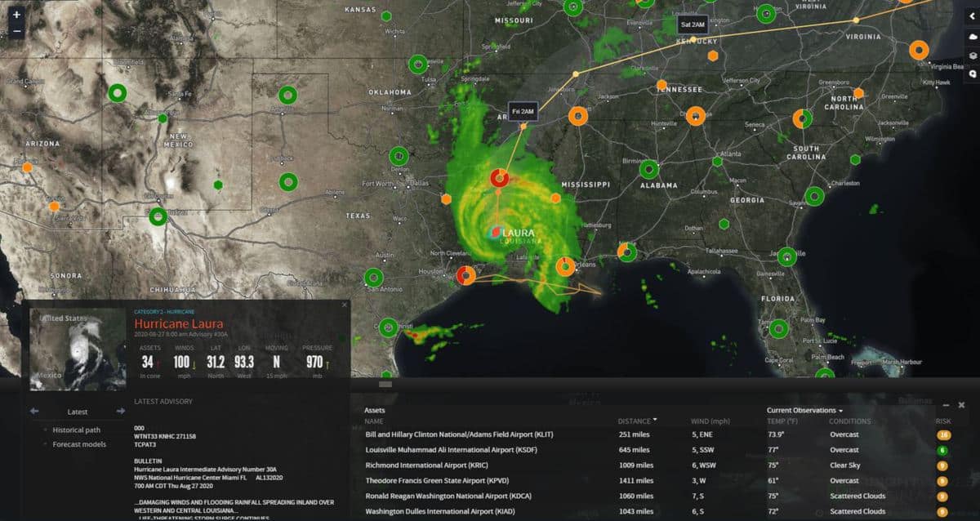Select the Fri 2AM forecast label
Image resolution: width=980 pixels, height=521 pixels.
(x=523, y=111)
